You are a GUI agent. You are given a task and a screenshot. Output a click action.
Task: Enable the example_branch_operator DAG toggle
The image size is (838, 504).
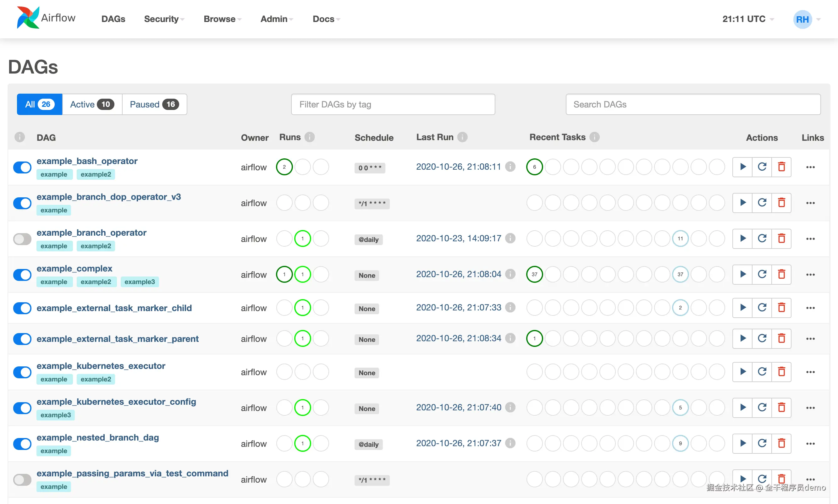tap(22, 239)
